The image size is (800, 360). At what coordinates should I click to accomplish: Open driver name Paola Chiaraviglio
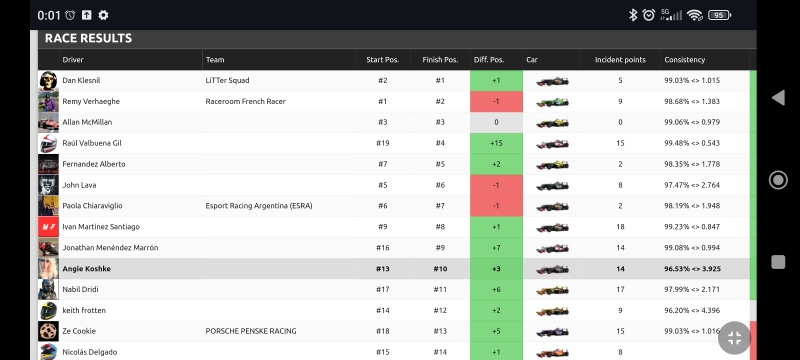(x=92, y=206)
